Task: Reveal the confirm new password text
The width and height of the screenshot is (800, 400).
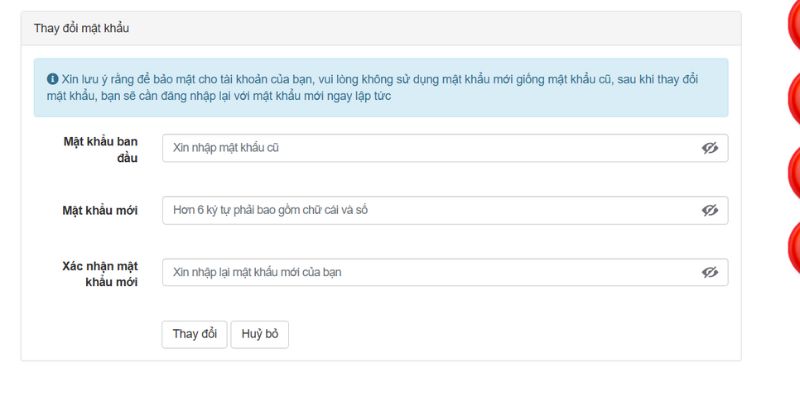Action: [710, 272]
